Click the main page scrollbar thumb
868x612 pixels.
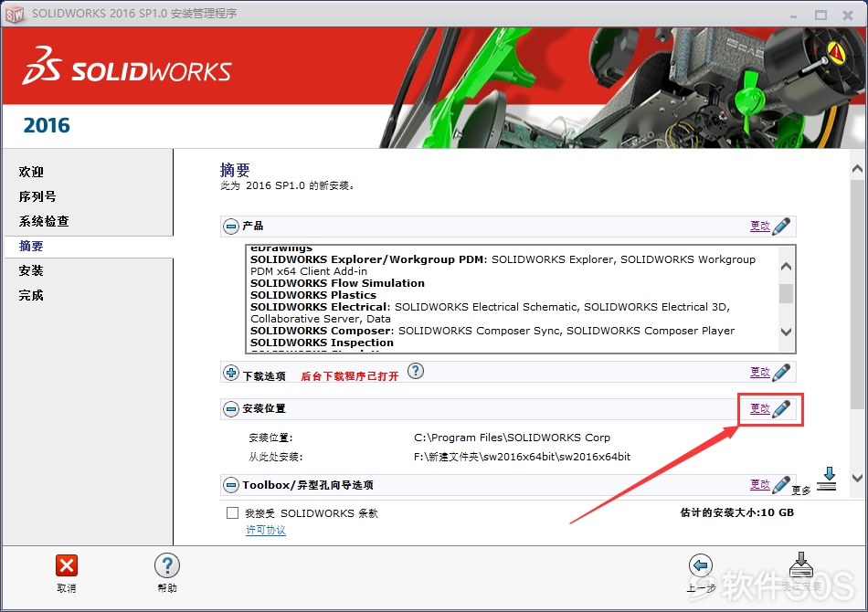pyautogui.click(x=857, y=294)
